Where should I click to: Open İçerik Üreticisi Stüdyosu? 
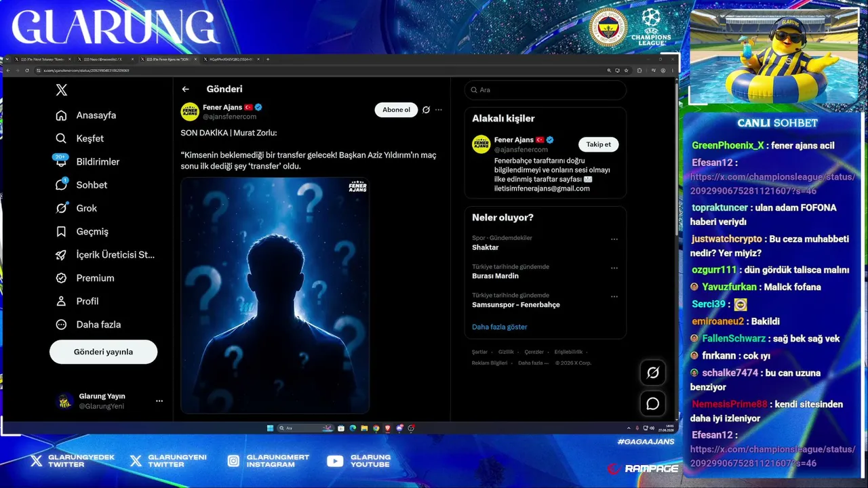pos(105,255)
